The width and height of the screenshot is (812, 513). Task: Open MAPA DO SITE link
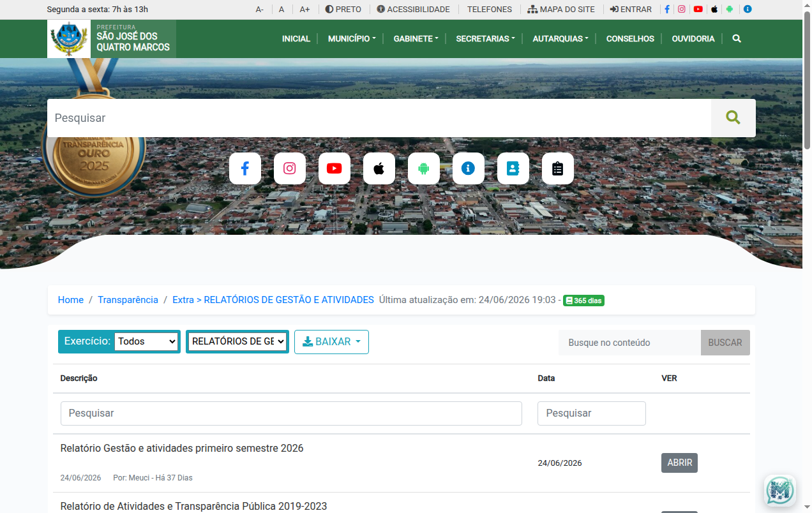(x=561, y=10)
